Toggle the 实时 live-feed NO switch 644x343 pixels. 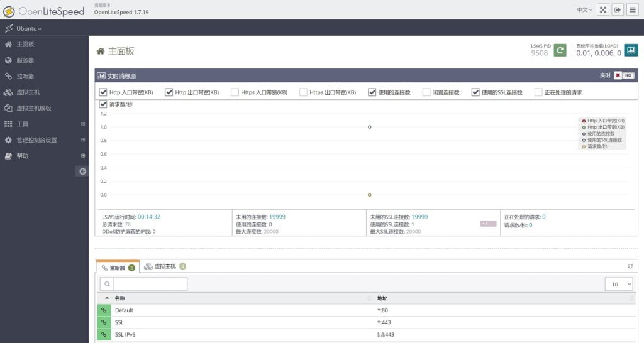623,75
